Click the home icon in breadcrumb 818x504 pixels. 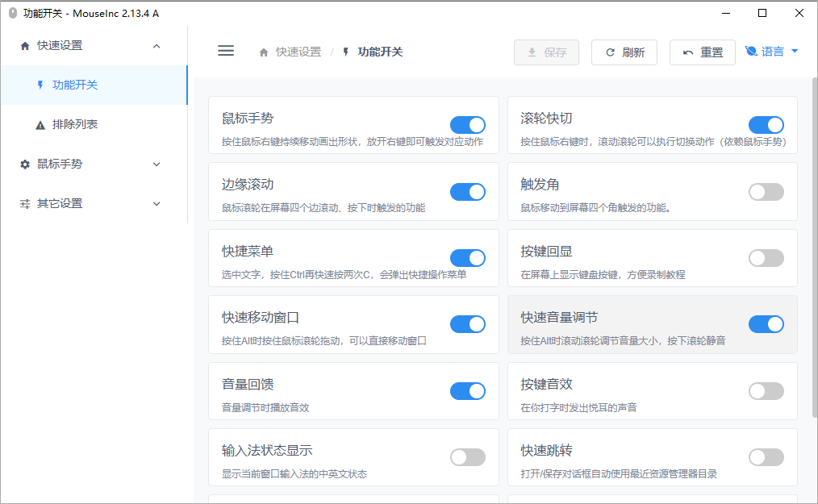click(264, 52)
